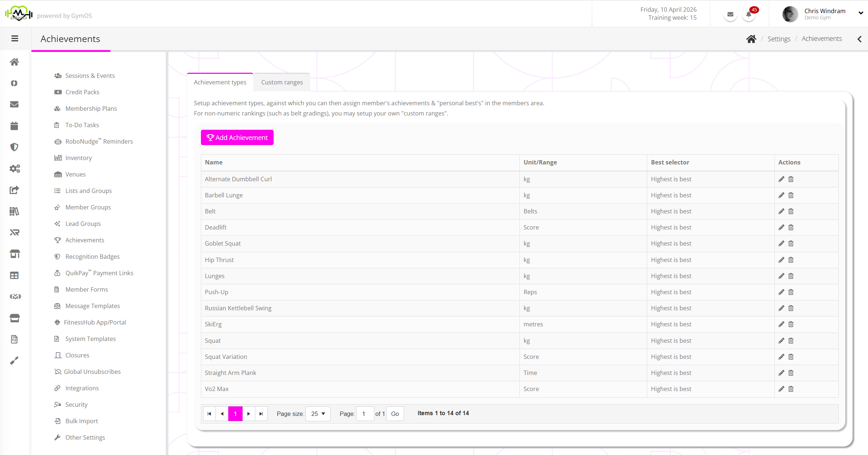This screenshot has height=455, width=868.
Task: Click the Add Achievement button
Action: pyautogui.click(x=237, y=137)
